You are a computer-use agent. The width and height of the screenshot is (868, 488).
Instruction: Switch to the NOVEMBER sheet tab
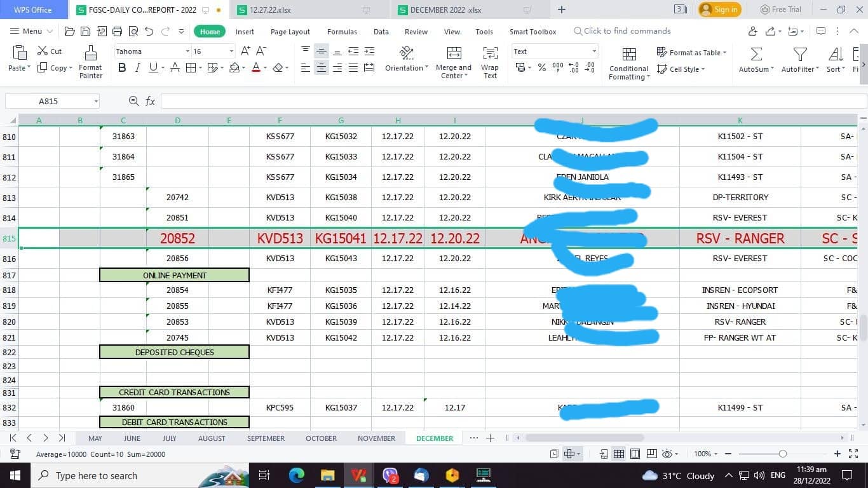click(x=376, y=438)
